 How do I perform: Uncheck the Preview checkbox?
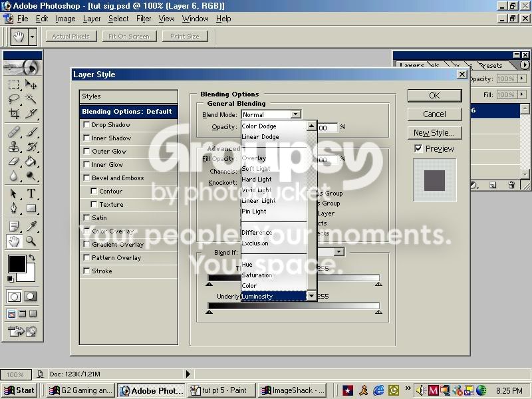click(x=418, y=148)
